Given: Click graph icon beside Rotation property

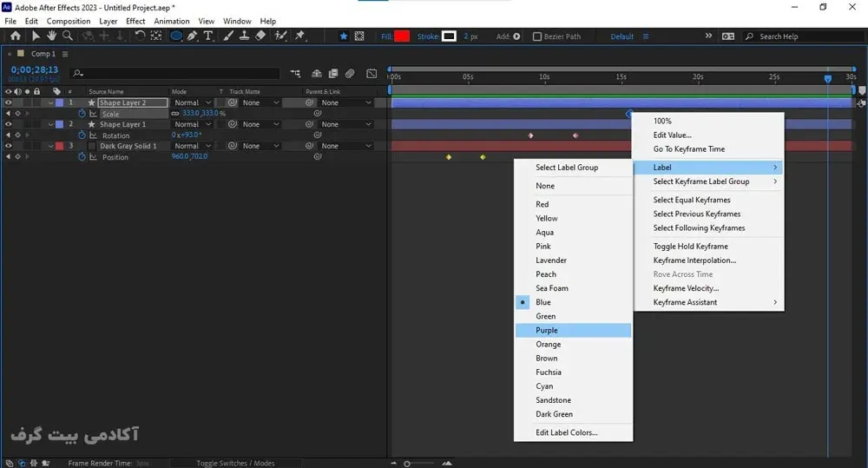Looking at the screenshot, I should (x=93, y=135).
